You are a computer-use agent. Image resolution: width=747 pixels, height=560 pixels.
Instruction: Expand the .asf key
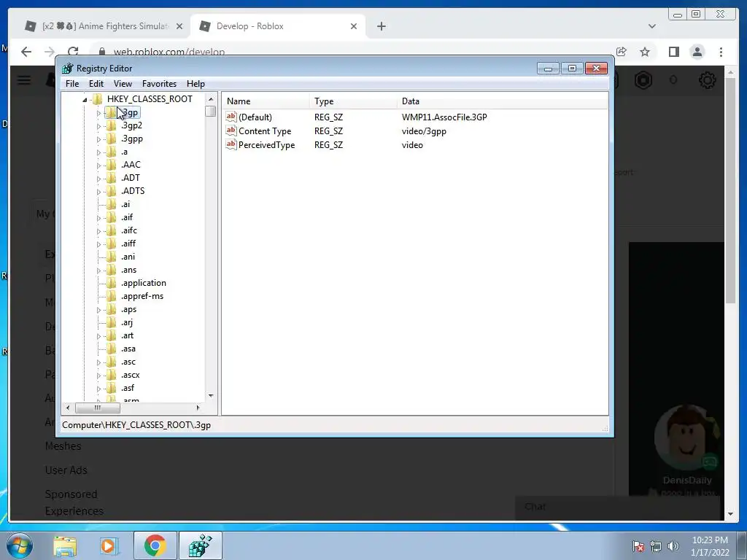point(98,389)
